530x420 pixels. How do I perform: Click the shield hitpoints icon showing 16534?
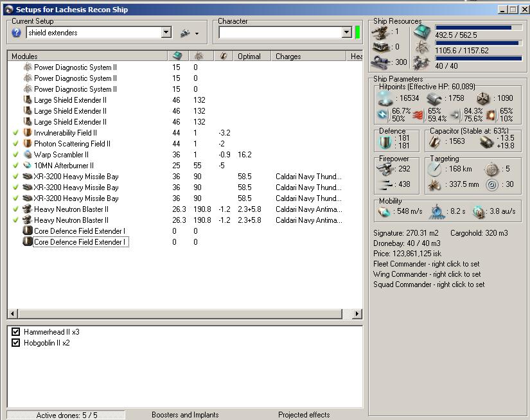385,99
